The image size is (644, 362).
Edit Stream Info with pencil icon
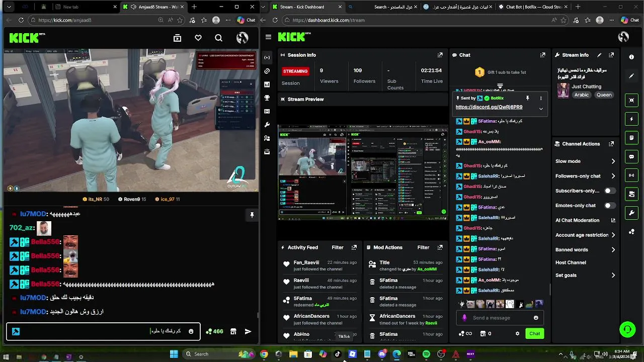click(x=599, y=55)
